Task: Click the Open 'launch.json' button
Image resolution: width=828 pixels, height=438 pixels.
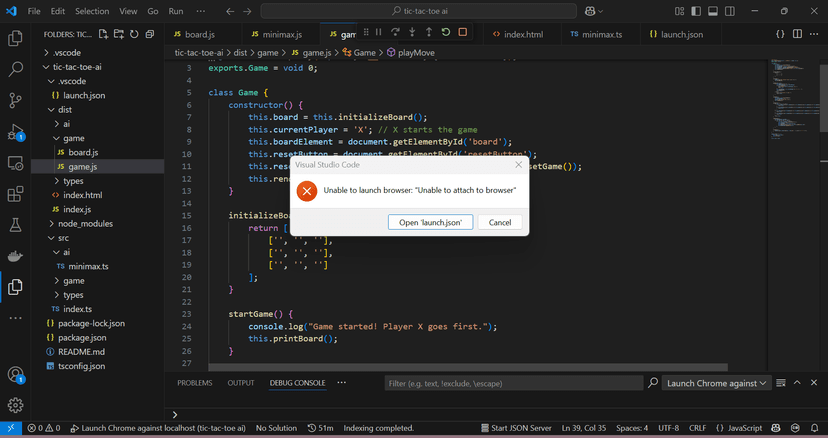Action: pyautogui.click(x=430, y=222)
